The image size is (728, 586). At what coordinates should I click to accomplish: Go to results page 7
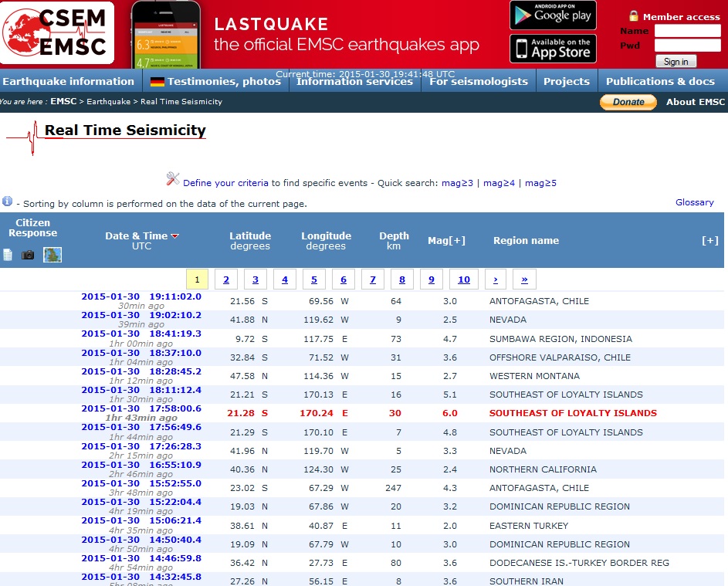coord(372,279)
